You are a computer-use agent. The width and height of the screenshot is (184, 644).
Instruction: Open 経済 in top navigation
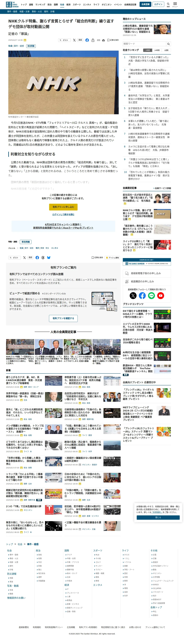tap(68, 4)
